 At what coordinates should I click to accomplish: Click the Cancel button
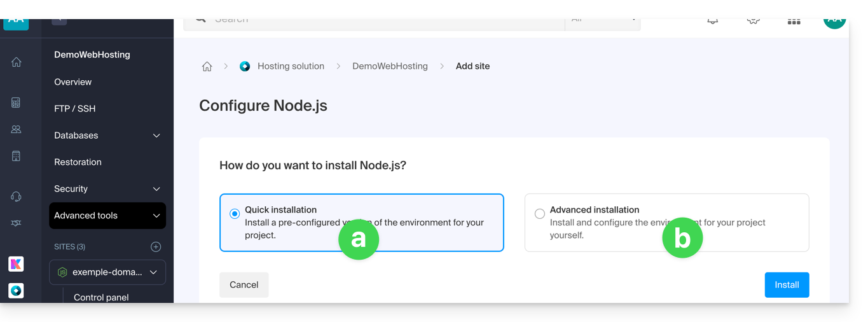[244, 285]
